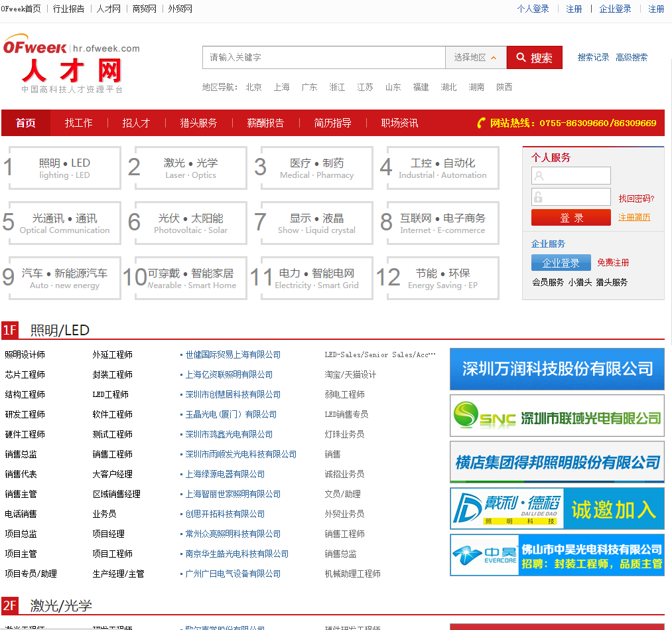Click the 戴利·德稻 诚邀加入 banner
672x630 pixels.
point(557,509)
